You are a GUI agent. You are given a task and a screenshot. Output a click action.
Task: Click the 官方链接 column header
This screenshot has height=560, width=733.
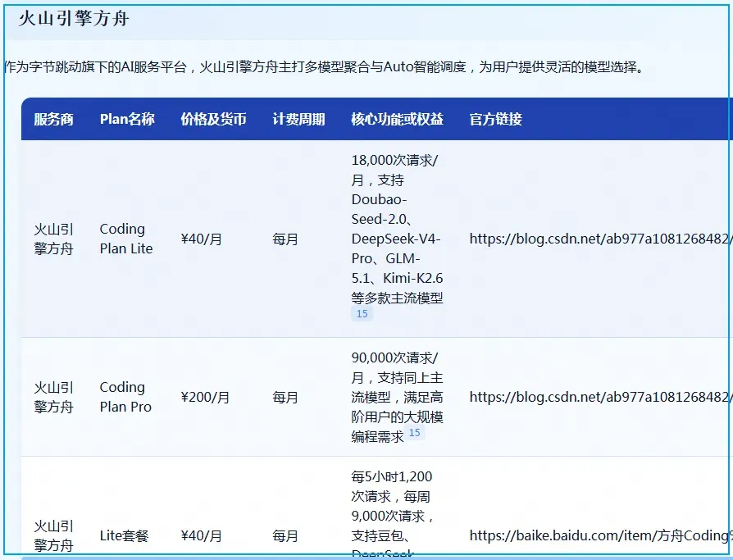[496, 119]
